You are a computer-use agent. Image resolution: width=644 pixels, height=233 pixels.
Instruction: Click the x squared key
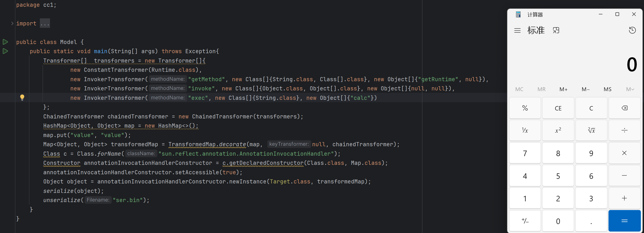tap(558, 130)
